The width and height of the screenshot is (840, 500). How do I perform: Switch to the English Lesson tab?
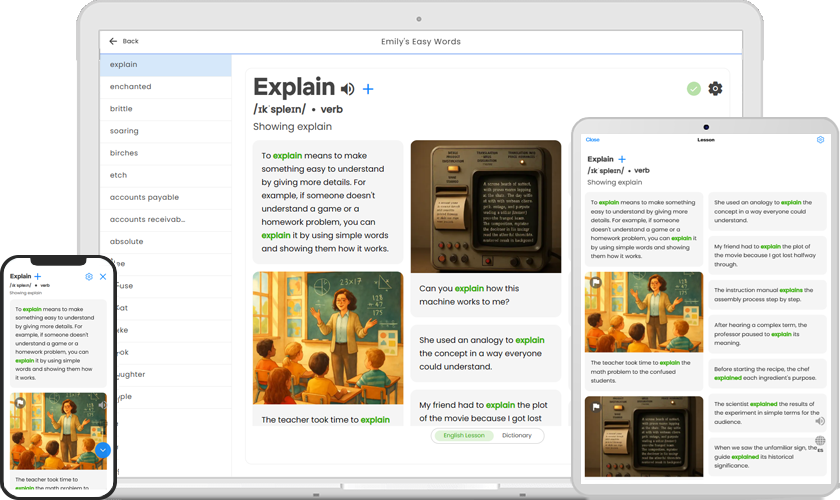click(x=464, y=435)
